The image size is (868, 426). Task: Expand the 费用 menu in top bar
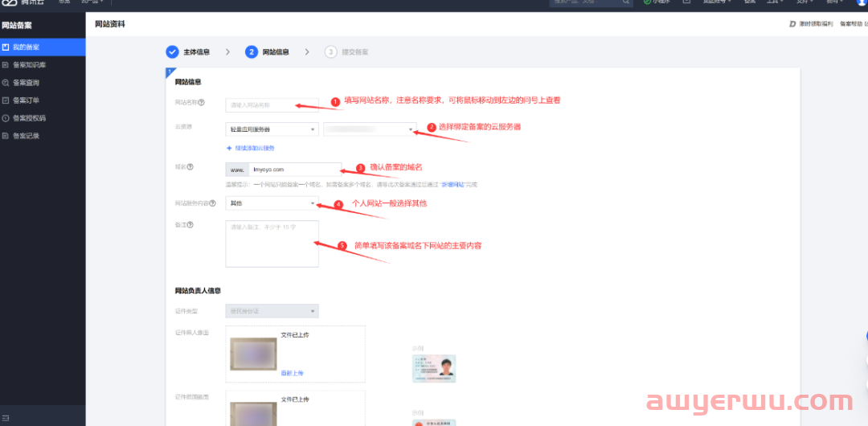[x=833, y=2]
